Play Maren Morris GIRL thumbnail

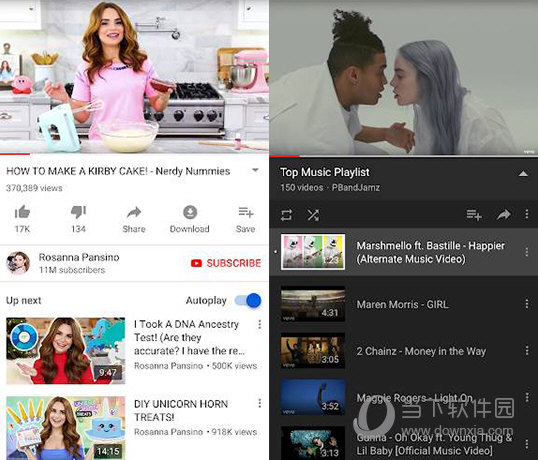click(x=313, y=304)
